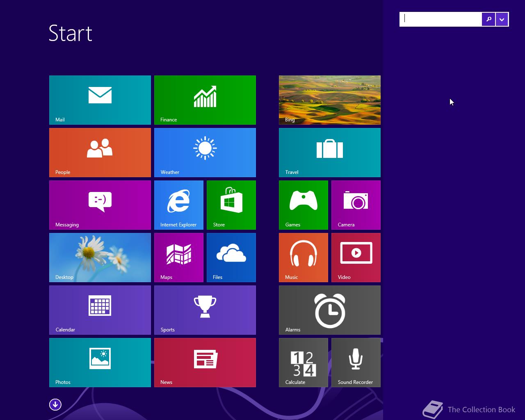Focus the search text box
Screen dimensions: 525x420
[441, 19]
